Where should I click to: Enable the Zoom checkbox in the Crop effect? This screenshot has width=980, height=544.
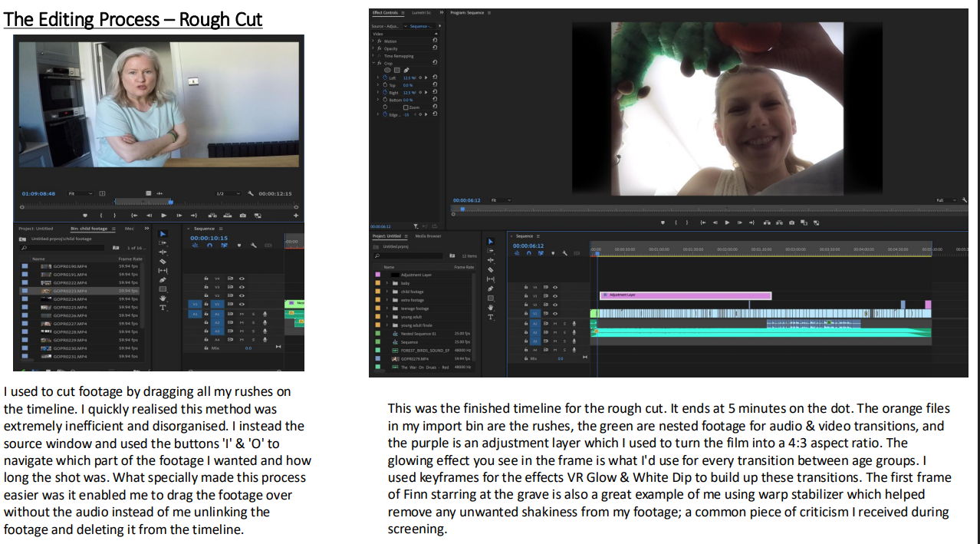(406, 107)
